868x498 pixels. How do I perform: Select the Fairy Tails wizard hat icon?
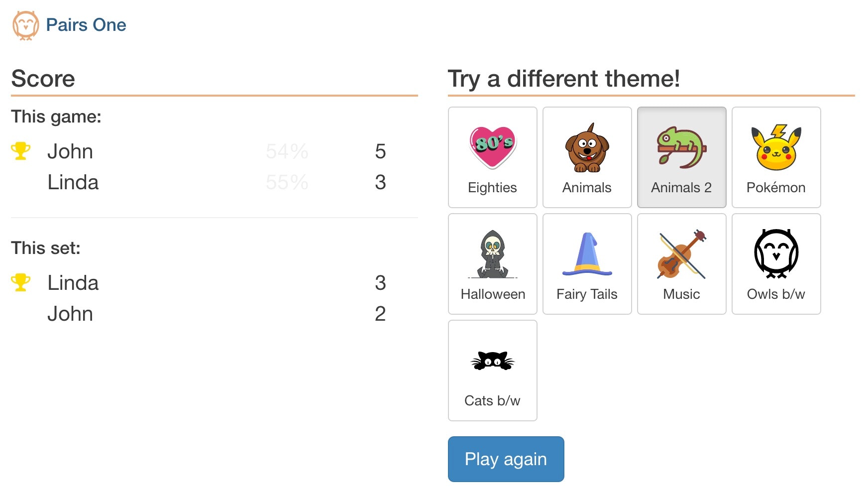pos(587,254)
